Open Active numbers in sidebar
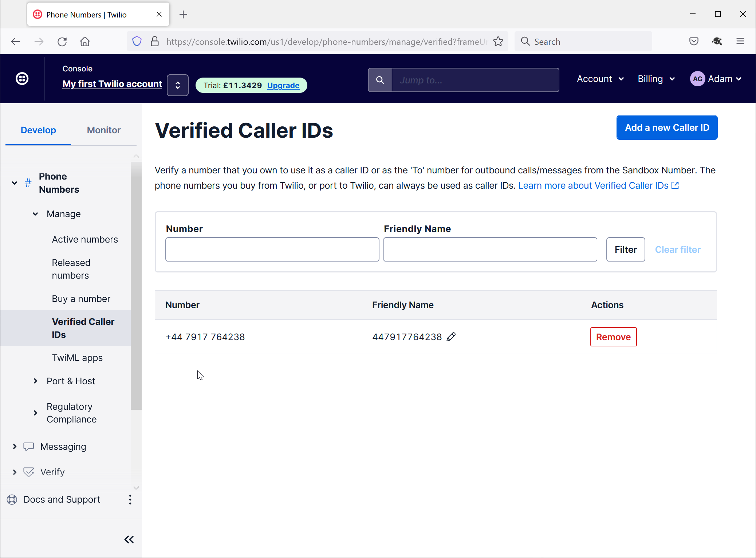 click(85, 239)
